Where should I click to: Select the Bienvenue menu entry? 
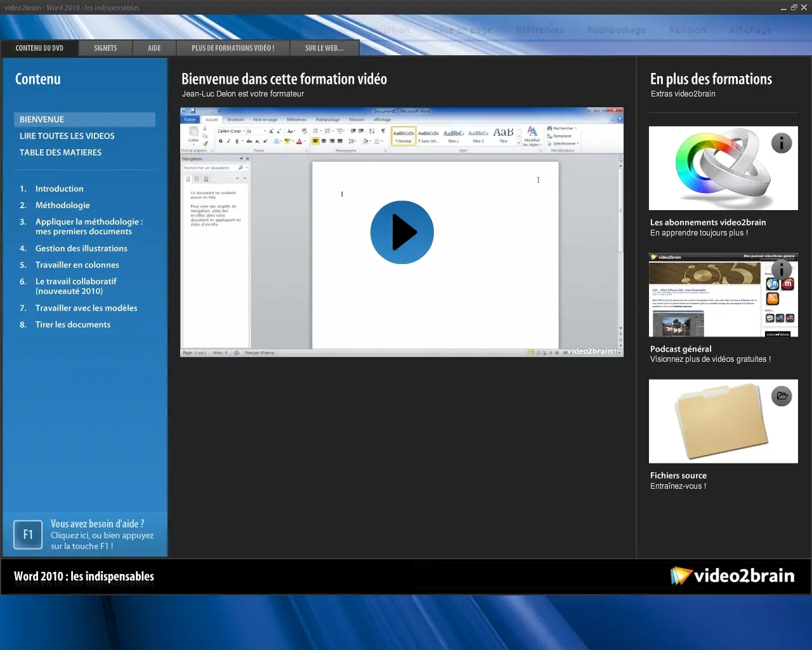pyautogui.click(x=84, y=119)
